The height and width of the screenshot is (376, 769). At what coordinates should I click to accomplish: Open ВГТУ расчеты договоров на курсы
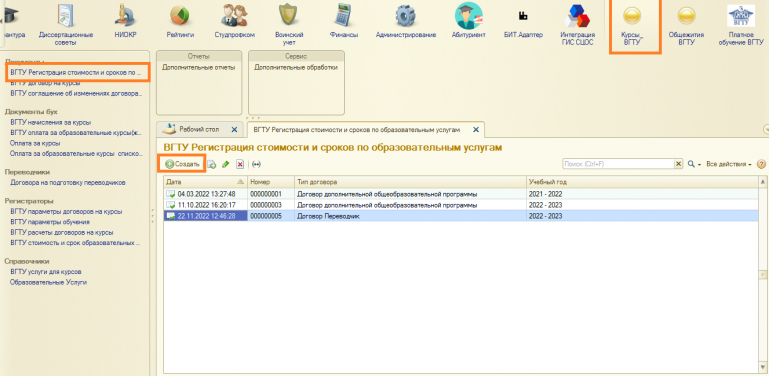click(61, 232)
